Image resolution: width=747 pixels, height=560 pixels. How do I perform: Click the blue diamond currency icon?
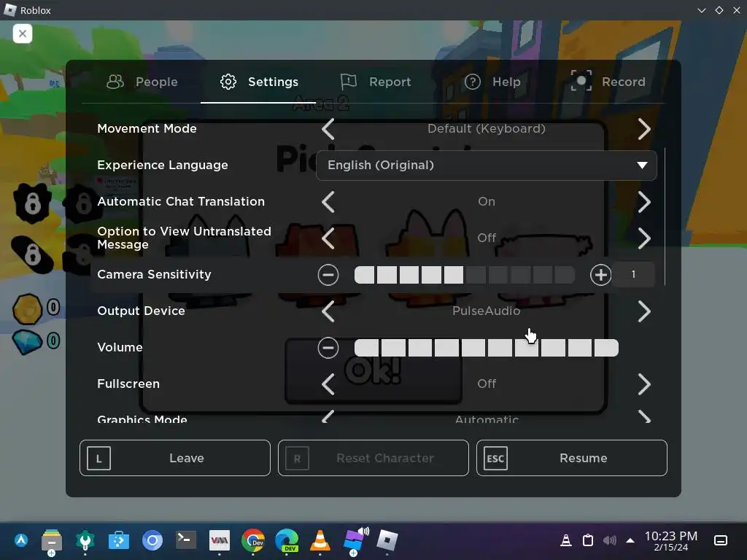click(27, 341)
